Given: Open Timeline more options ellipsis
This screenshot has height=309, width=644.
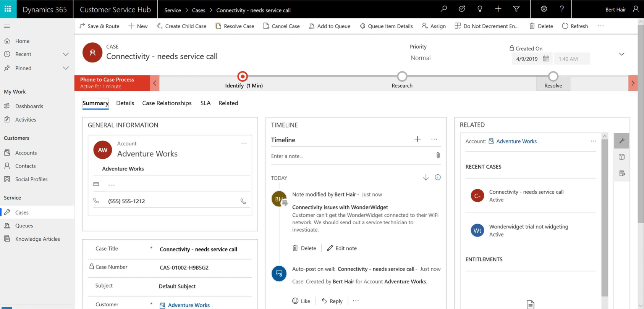Looking at the screenshot, I should click(434, 139).
